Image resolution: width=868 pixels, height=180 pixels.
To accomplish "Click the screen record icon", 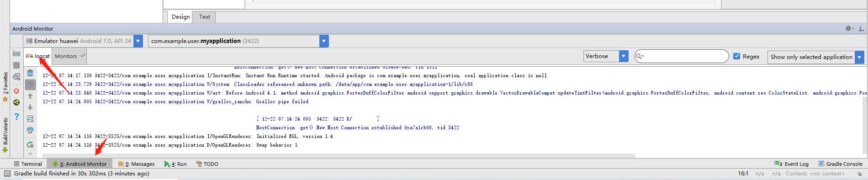I will [16, 65].
